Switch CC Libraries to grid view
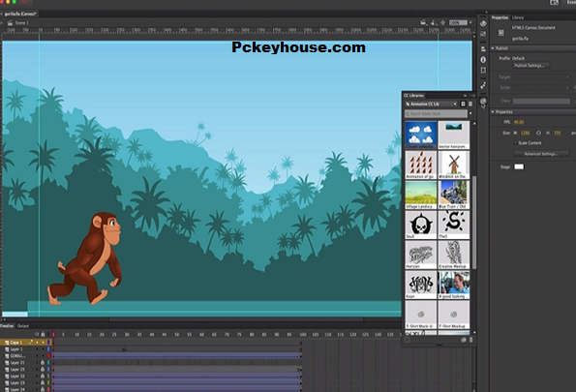 (464, 104)
